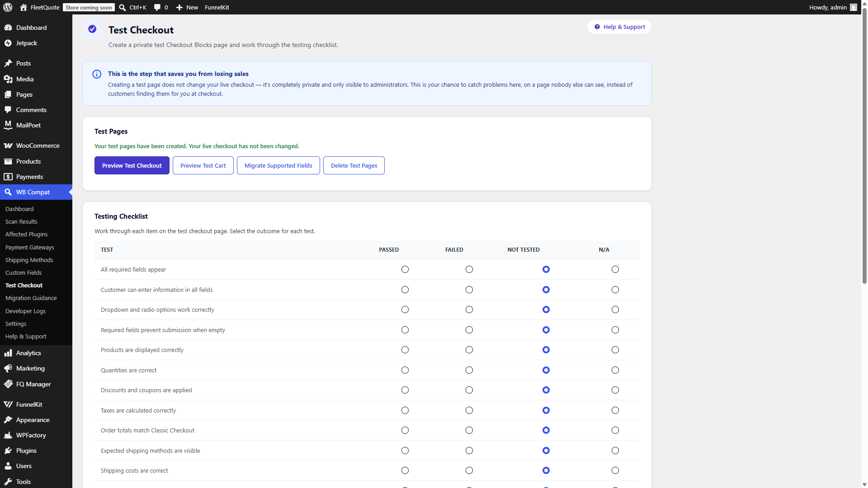Open Payment Gateways submenu item

pos(29,247)
